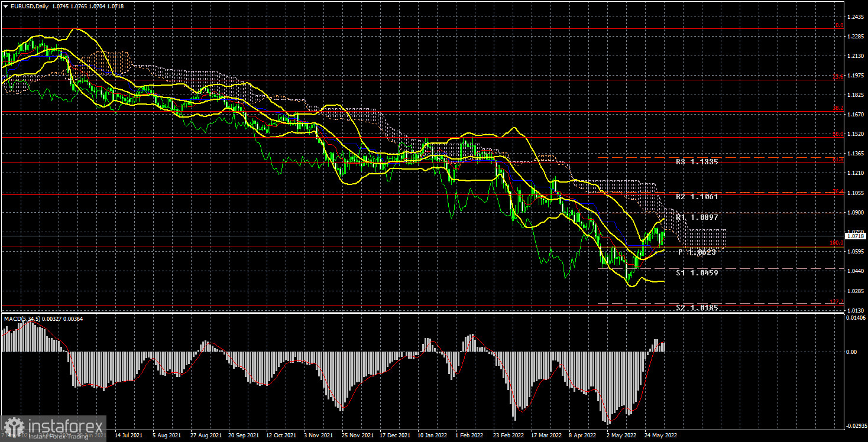The width and height of the screenshot is (868, 442).
Task: Click the R2 1.1061 pivot label
Action: click(697, 197)
